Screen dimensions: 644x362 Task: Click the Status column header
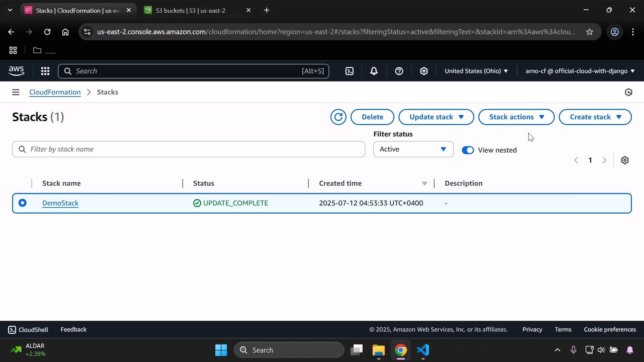coord(204,183)
